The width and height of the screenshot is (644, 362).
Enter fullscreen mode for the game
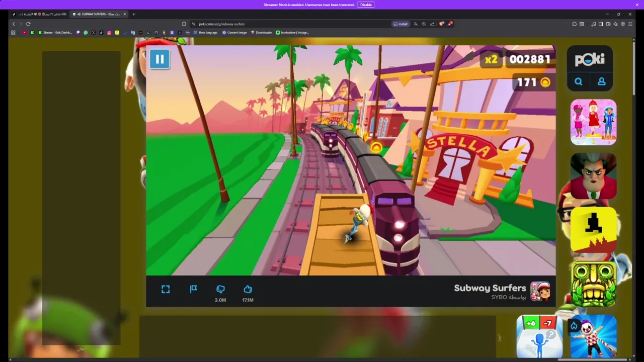tap(166, 289)
